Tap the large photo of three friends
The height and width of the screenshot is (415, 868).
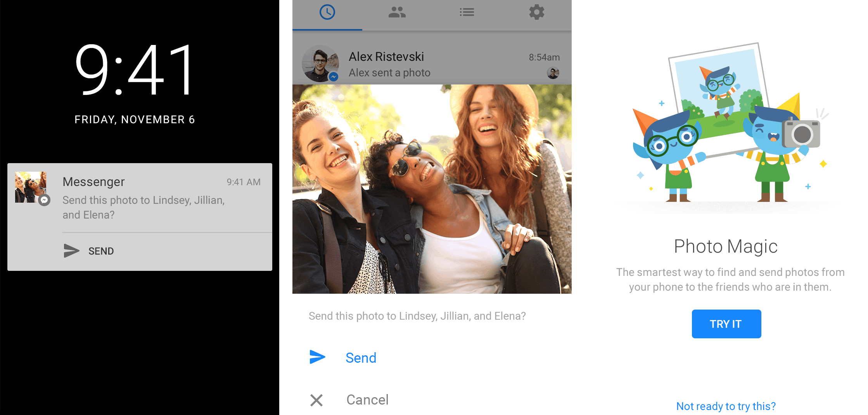pos(432,189)
